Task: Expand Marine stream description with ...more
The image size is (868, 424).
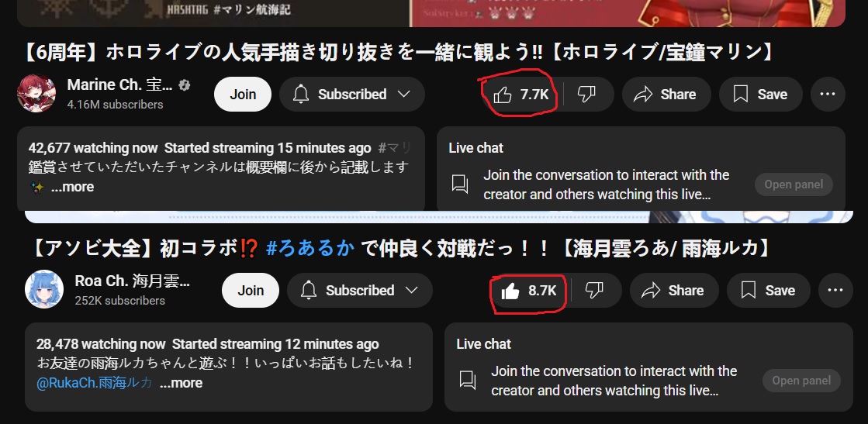Action: coord(72,187)
